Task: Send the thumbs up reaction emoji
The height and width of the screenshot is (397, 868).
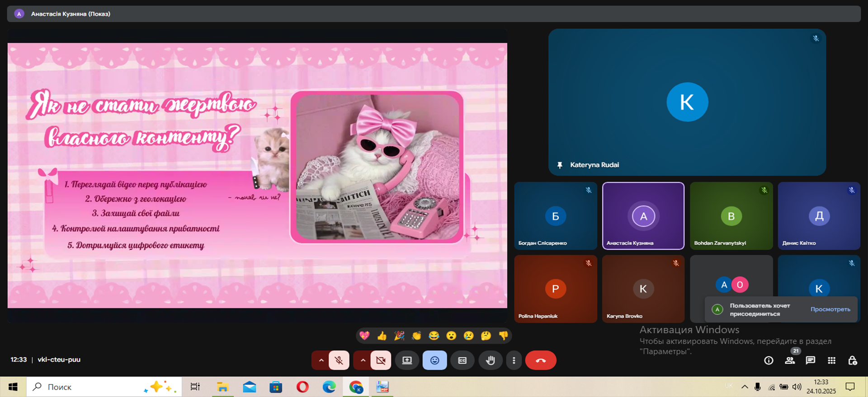Action: tap(382, 336)
